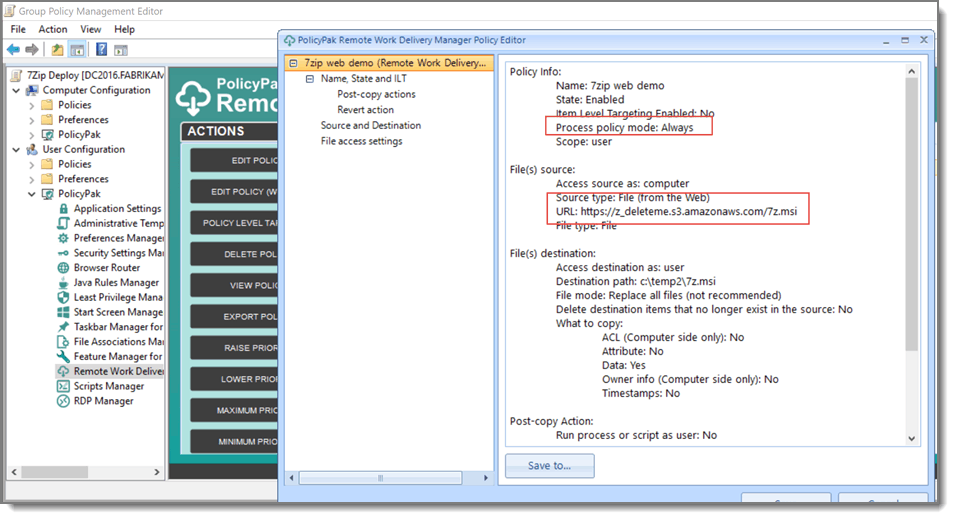954x519 pixels.
Task: Click the LOWER PRIORITY action button
Action: pyautogui.click(x=234, y=379)
